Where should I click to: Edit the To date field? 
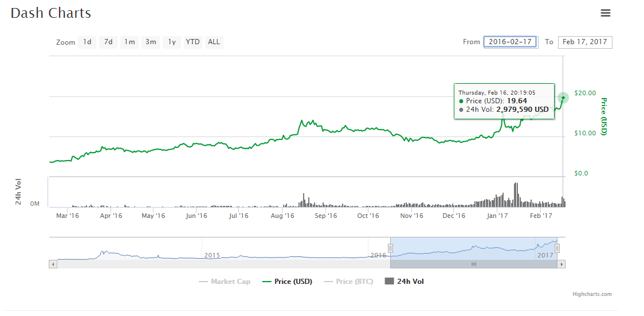(585, 42)
